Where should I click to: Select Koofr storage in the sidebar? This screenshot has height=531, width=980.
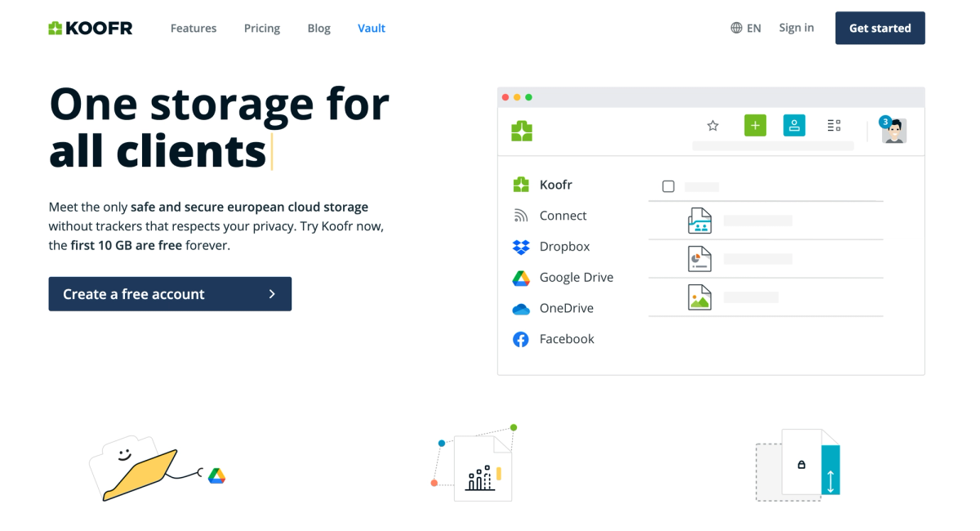click(x=555, y=184)
